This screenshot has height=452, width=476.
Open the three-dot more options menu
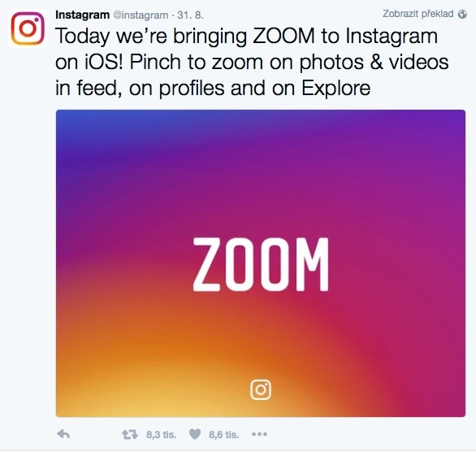tap(260, 434)
